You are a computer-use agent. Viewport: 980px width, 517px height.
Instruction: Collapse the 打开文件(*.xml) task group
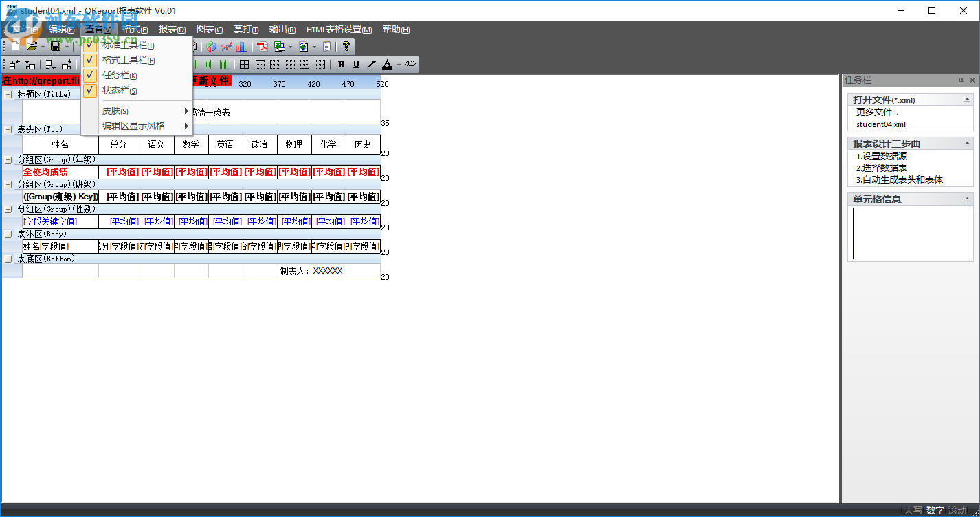click(967, 100)
